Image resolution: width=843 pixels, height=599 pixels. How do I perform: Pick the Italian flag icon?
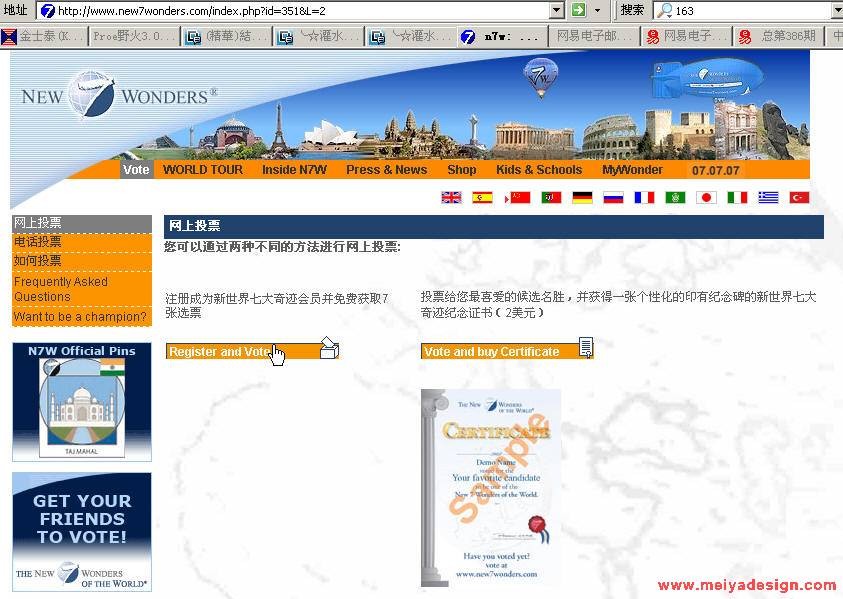pos(737,198)
